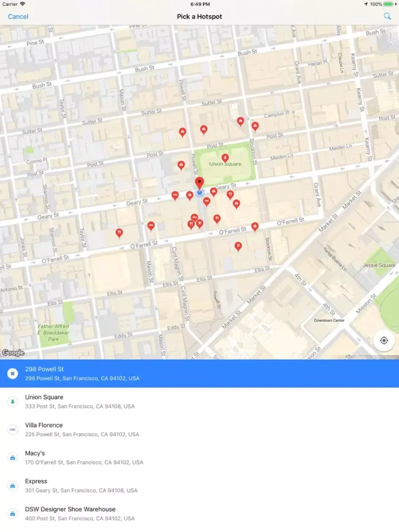
Task: Tap the Cancel button
Action: (x=18, y=16)
